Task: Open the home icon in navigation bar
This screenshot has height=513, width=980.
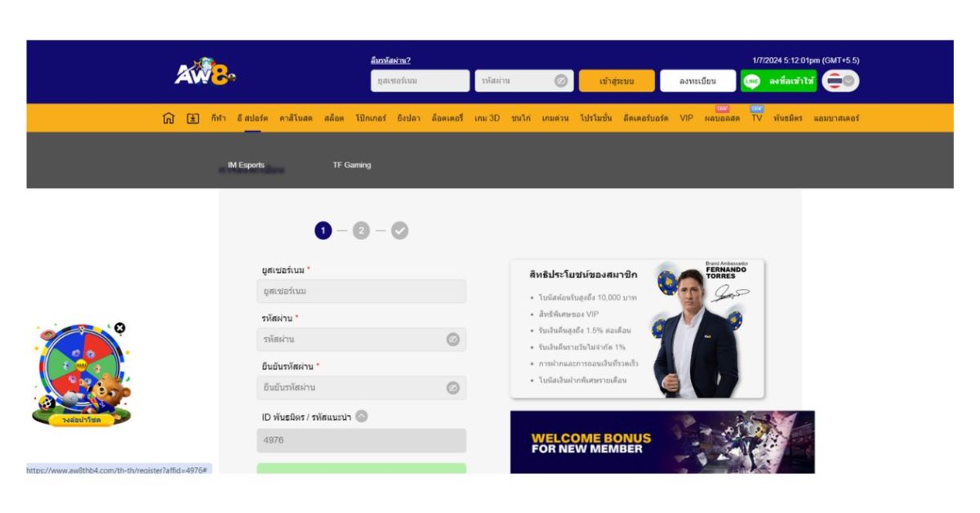Action: (x=168, y=118)
